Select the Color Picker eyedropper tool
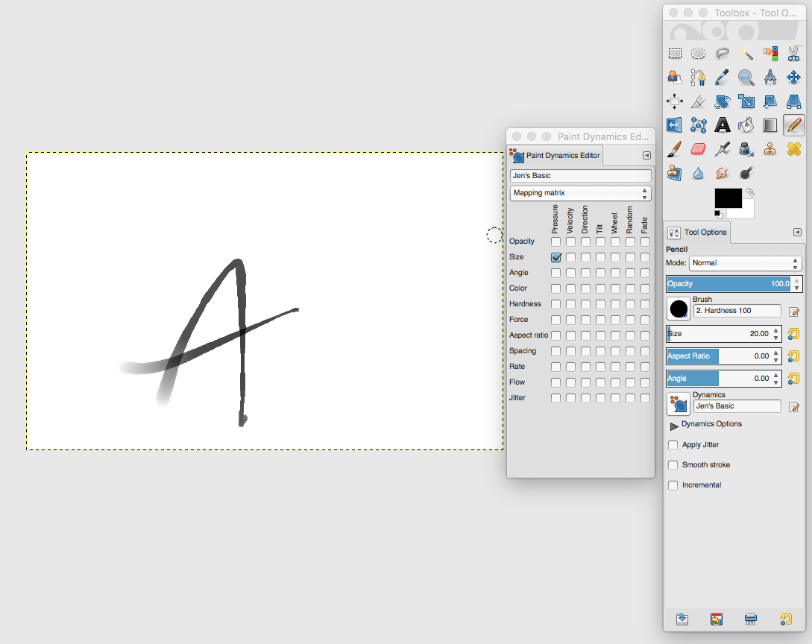 (x=723, y=78)
